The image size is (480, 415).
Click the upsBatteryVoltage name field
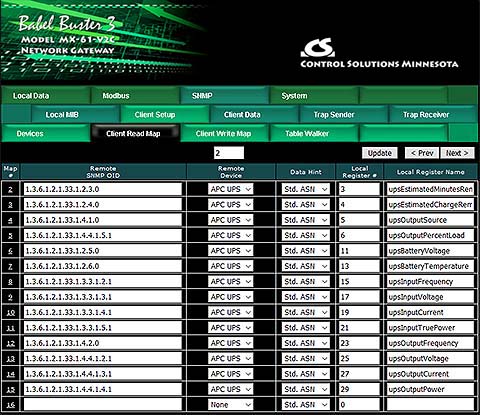coord(430,251)
